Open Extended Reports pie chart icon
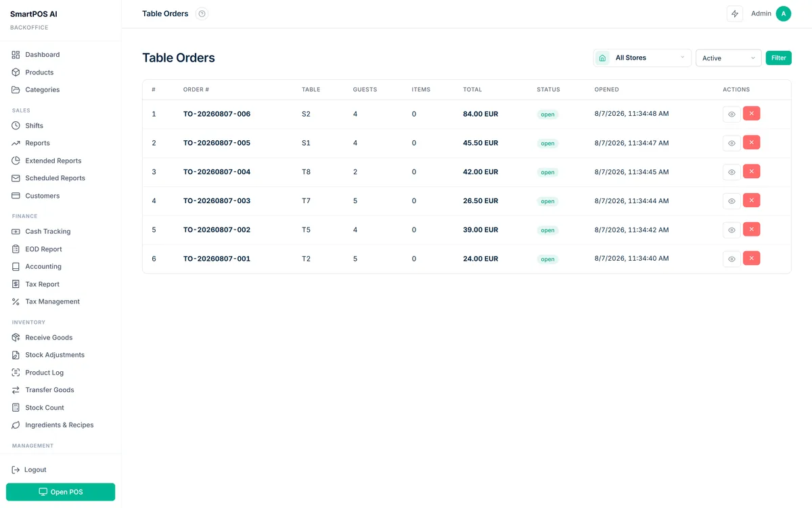Screen dimensions: 812x508 click(16, 161)
